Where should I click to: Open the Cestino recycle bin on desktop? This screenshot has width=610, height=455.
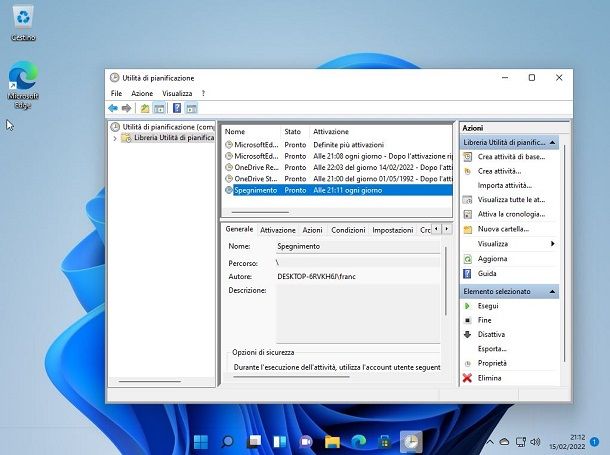pos(23,24)
